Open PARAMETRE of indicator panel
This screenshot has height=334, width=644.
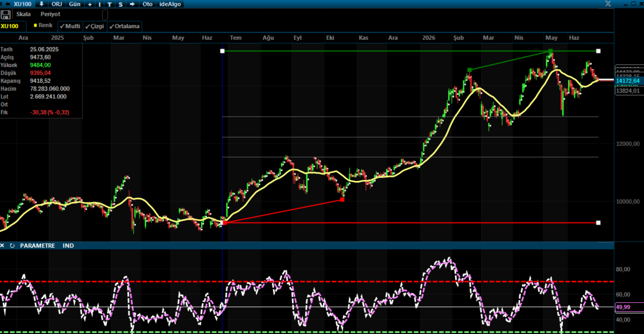[x=38, y=245]
